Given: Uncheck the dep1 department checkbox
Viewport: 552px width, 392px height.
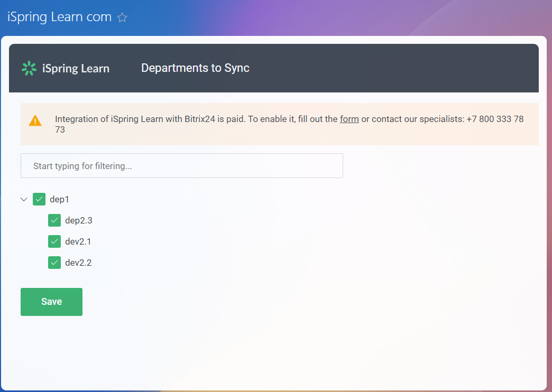Looking at the screenshot, I should (x=39, y=199).
